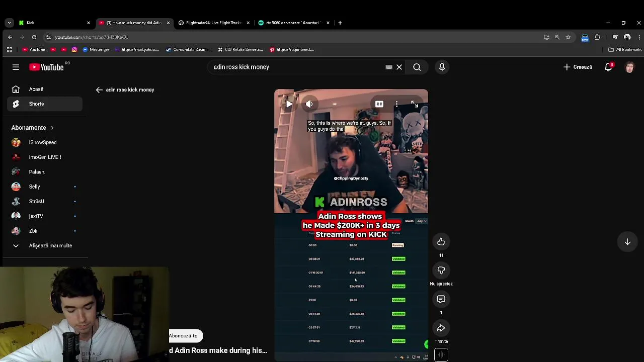Open the YouTube account avatar menu
This screenshot has width=644, height=362.
629,67
